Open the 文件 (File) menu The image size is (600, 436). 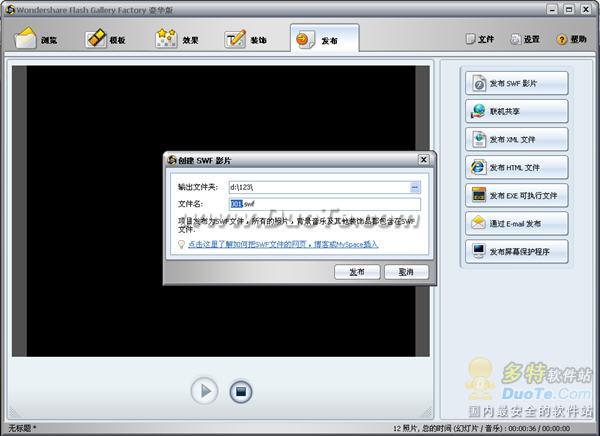click(479, 39)
